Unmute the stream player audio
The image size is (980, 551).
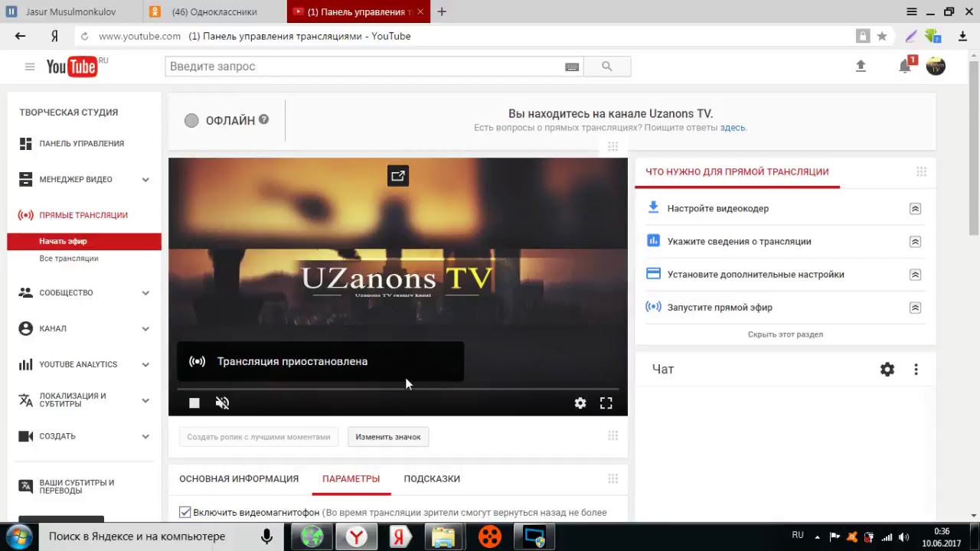click(x=222, y=403)
